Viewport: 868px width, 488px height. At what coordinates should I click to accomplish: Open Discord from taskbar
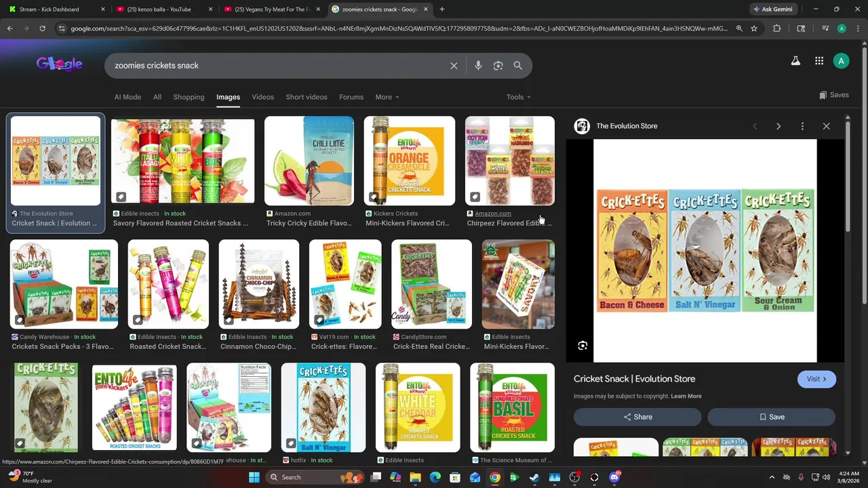[x=614, y=477]
